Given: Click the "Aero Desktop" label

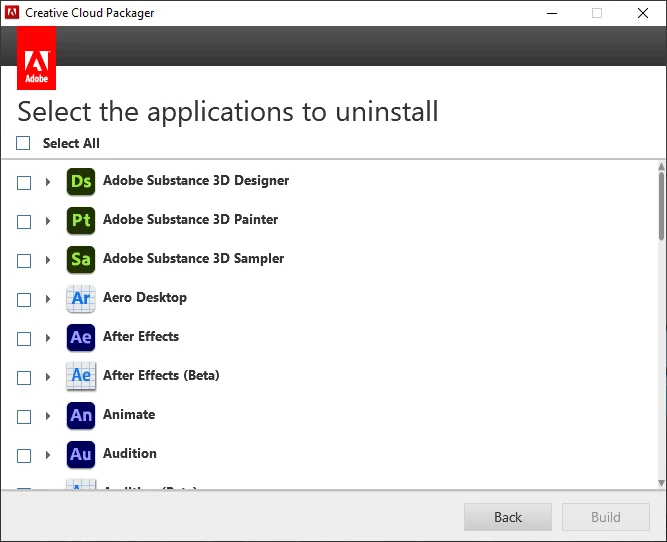Looking at the screenshot, I should point(145,298).
